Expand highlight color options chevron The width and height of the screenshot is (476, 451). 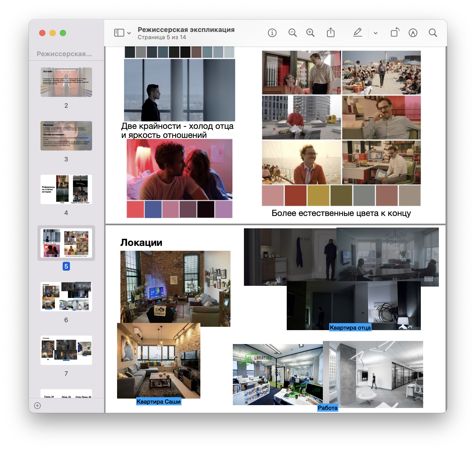tap(376, 33)
